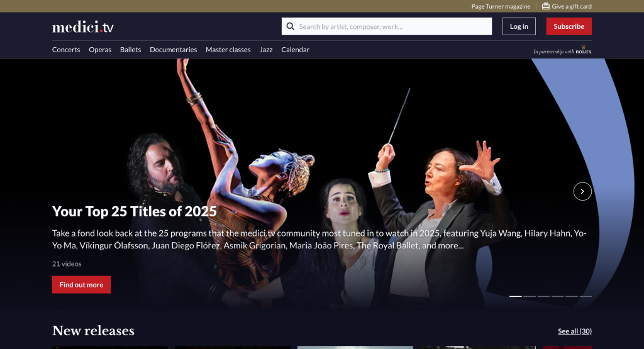Click the magnifying glass search icon
Viewport: 644px width, 349px height.
(291, 26)
